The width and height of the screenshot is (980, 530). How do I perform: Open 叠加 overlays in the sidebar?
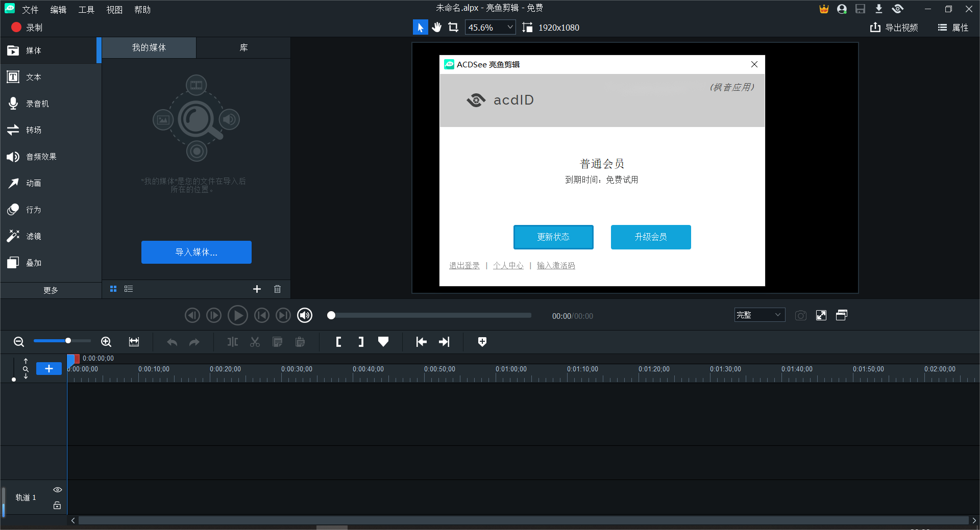51,263
